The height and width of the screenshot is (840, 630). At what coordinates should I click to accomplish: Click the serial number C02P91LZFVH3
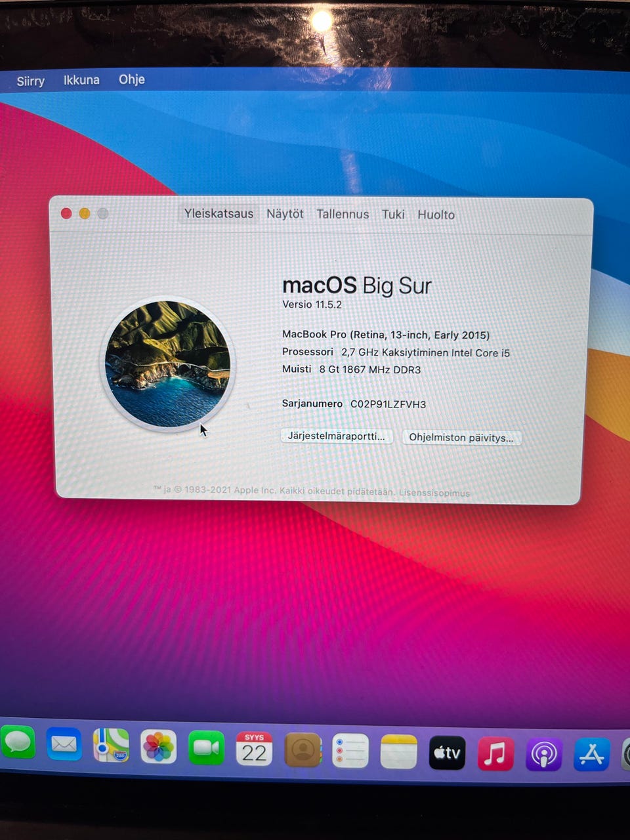coord(388,404)
